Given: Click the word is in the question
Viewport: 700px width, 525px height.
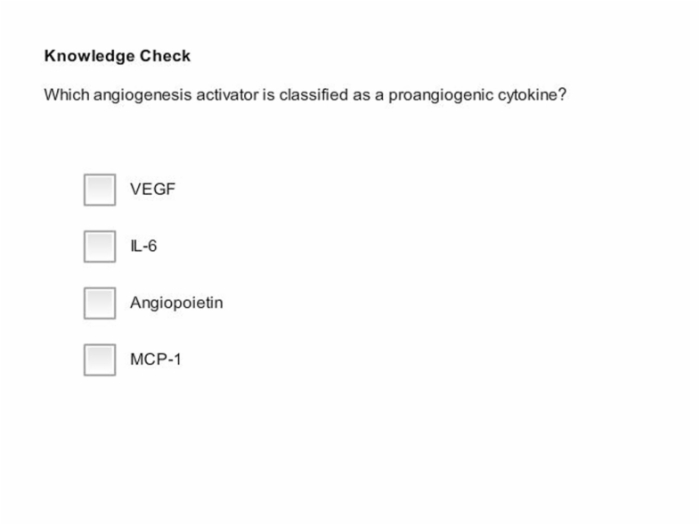Looking at the screenshot, I should (269, 95).
